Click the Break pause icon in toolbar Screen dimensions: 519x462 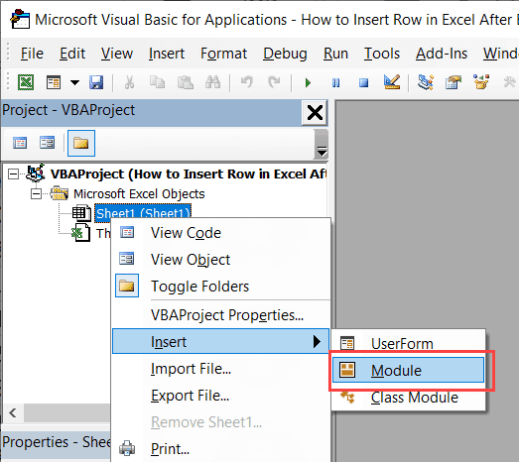(336, 82)
